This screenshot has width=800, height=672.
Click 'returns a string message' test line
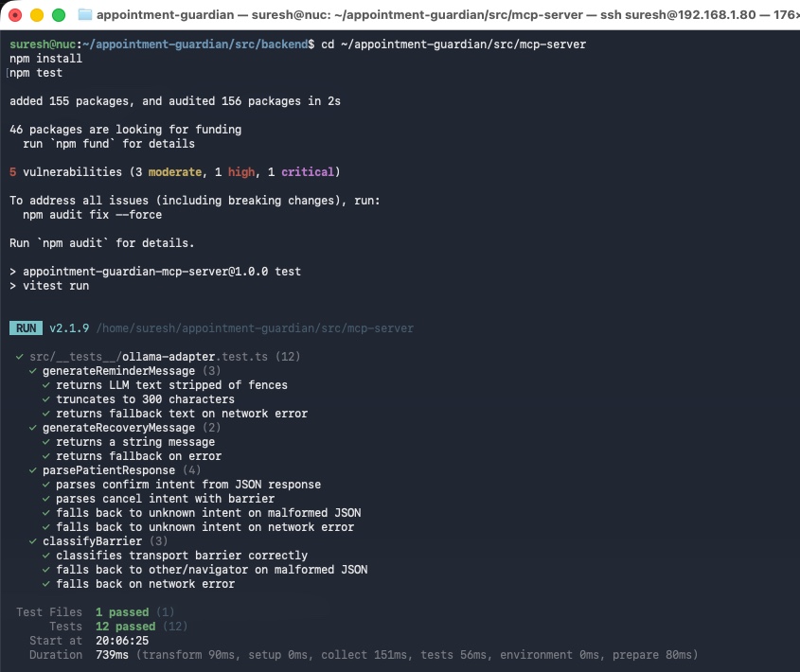pyautogui.click(x=135, y=442)
